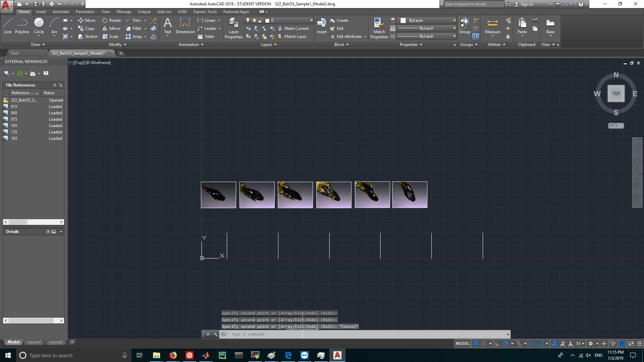Activate the Rotate tool
Image resolution: width=644 pixels, height=362 pixels.
pyautogui.click(x=111, y=20)
